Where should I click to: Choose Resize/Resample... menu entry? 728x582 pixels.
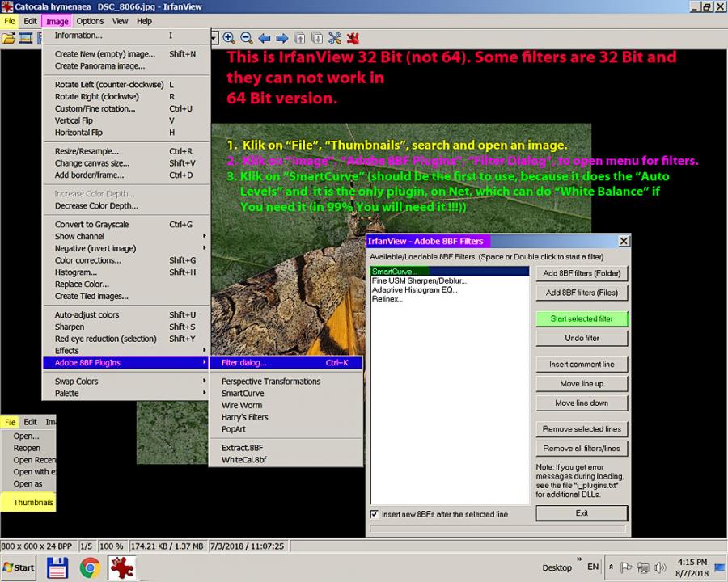[x=126, y=151]
